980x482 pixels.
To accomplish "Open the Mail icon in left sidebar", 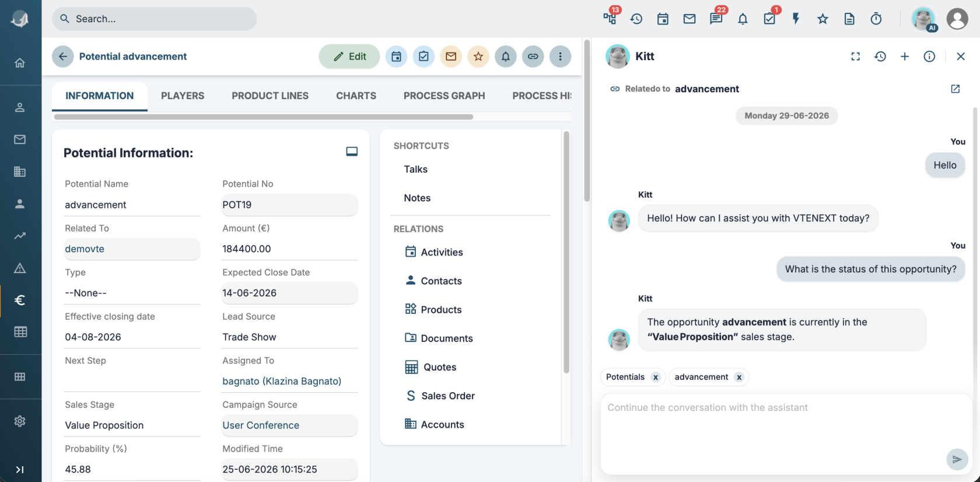I will click(20, 139).
